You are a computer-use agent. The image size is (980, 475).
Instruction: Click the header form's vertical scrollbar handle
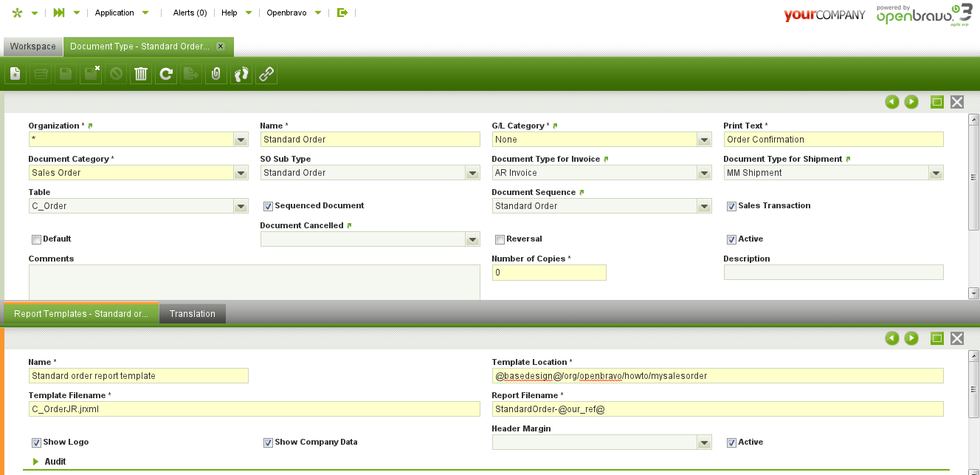tap(973, 177)
